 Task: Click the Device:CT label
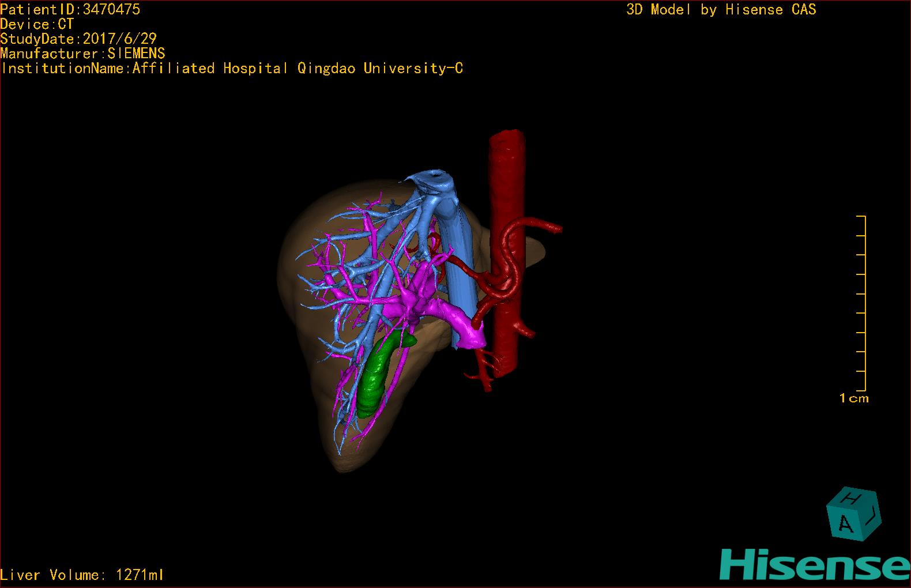[37, 24]
